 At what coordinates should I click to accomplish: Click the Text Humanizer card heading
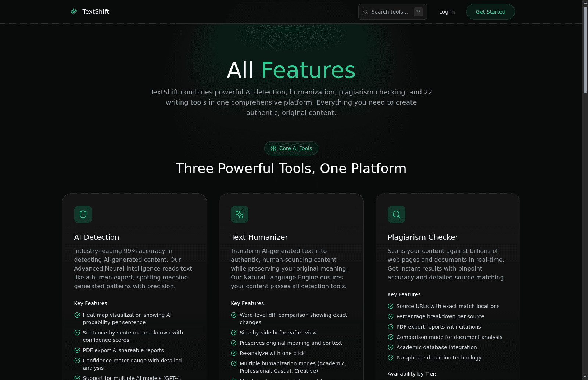tap(259, 237)
